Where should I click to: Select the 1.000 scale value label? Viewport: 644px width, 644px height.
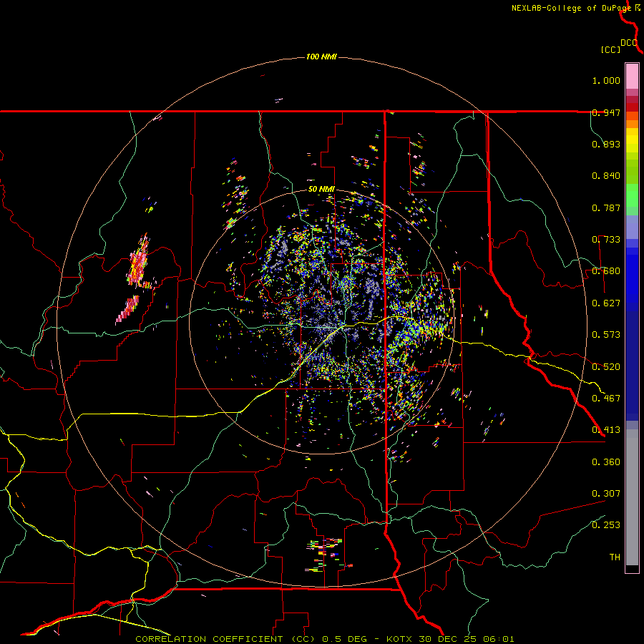pyautogui.click(x=606, y=80)
